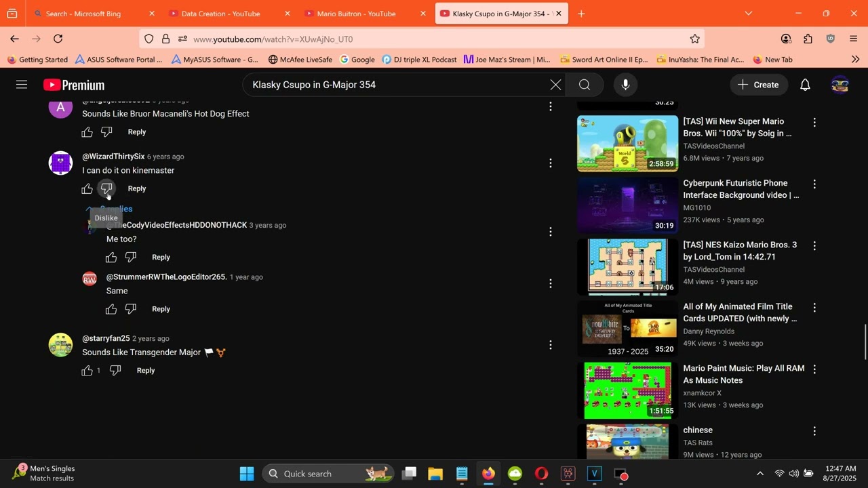Open menu for Cyberpunk Futuristic Phone video
This screenshot has height=488, width=868.
(x=814, y=184)
